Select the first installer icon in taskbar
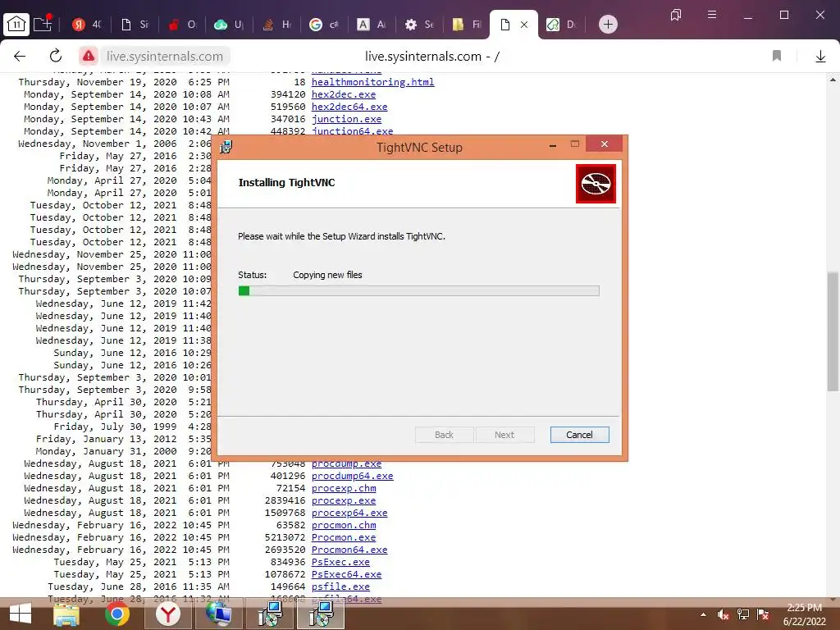 point(271,614)
